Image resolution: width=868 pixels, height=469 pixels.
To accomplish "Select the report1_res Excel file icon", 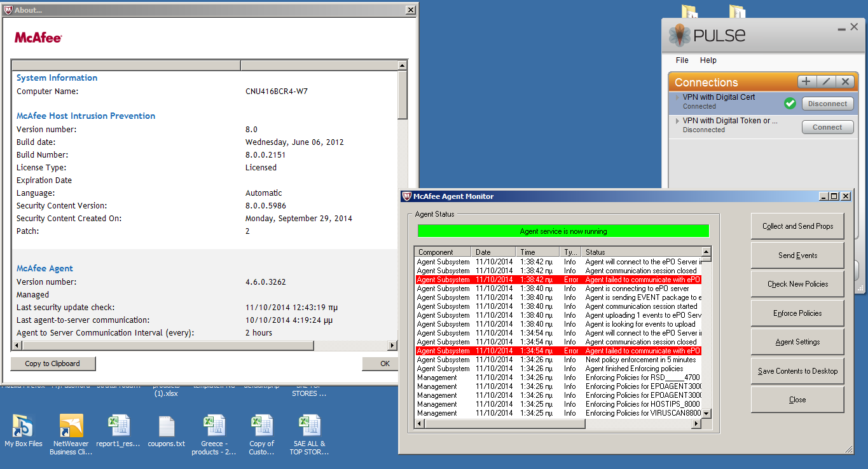I will pyautogui.click(x=118, y=432).
